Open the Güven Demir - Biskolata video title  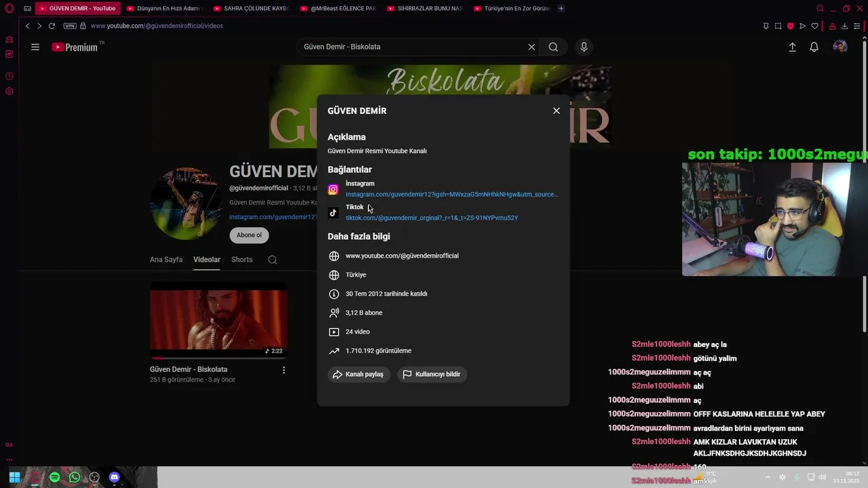coord(189,369)
